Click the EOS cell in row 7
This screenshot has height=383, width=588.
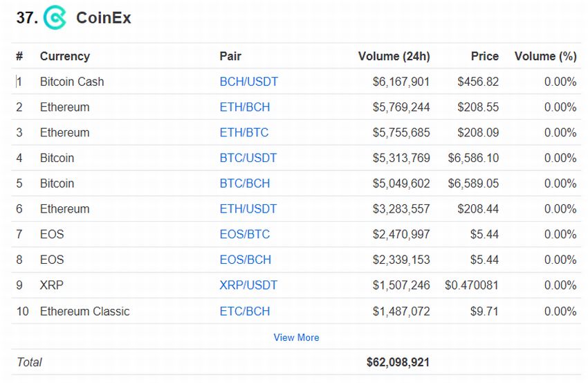(52, 234)
